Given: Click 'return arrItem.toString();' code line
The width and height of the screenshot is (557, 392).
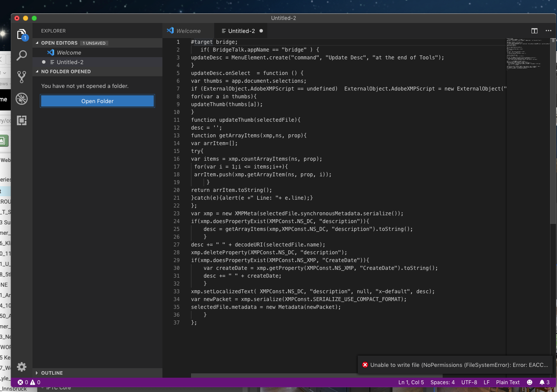Looking at the screenshot, I should tap(231, 190).
